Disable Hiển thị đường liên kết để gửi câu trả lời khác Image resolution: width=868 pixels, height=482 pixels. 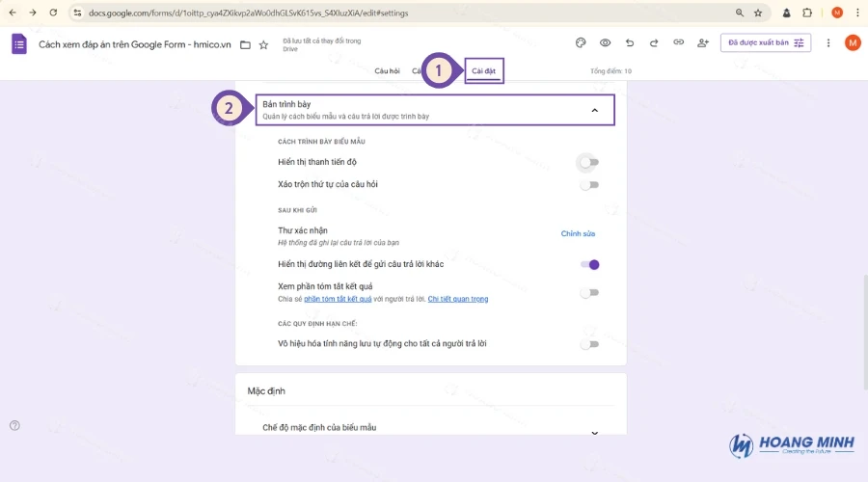coord(590,264)
